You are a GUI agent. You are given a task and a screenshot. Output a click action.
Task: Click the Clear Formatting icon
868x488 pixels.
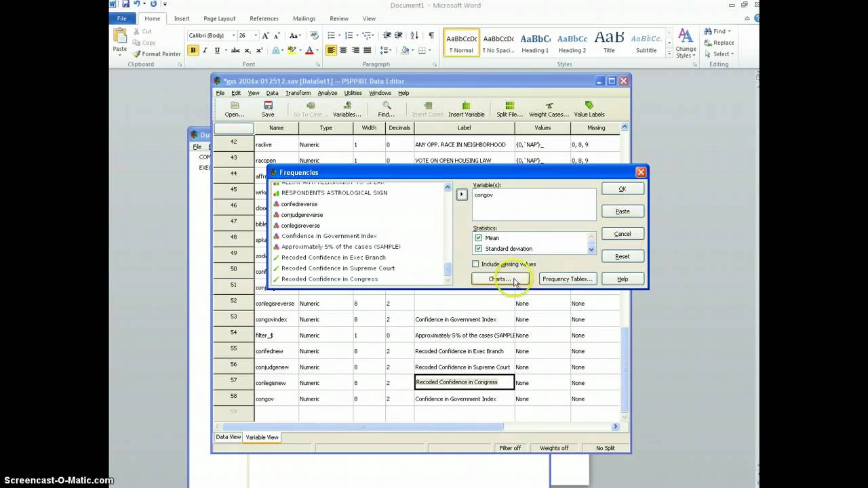pyautogui.click(x=314, y=35)
